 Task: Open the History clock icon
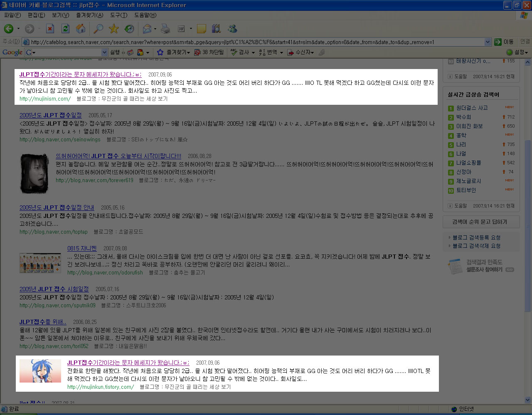point(129,29)
